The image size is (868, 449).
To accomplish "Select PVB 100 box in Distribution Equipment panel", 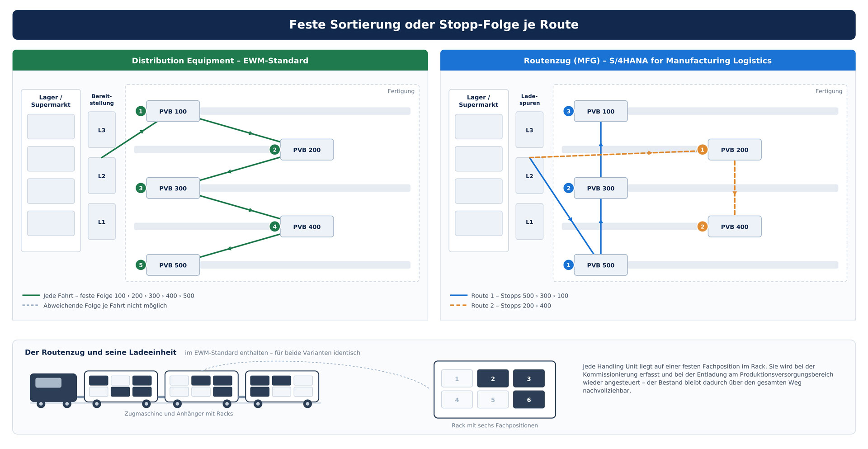I will click(x=173, y=111).
